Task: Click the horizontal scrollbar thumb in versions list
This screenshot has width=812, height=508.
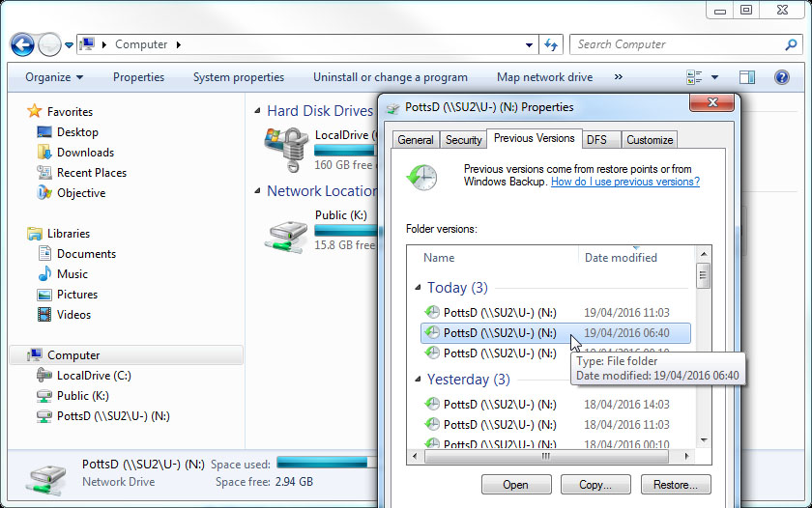Action: pyautogui.click(x=546, y=456)
